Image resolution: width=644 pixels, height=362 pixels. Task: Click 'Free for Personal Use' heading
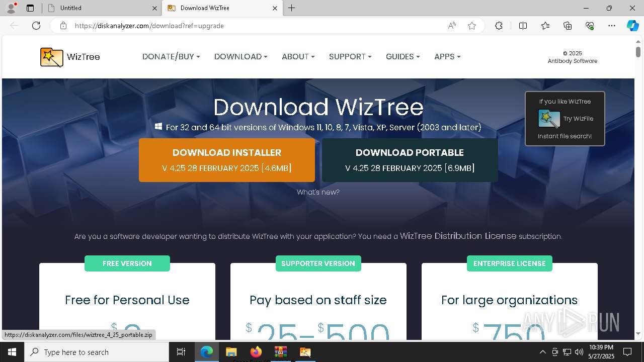click(127, 300)
